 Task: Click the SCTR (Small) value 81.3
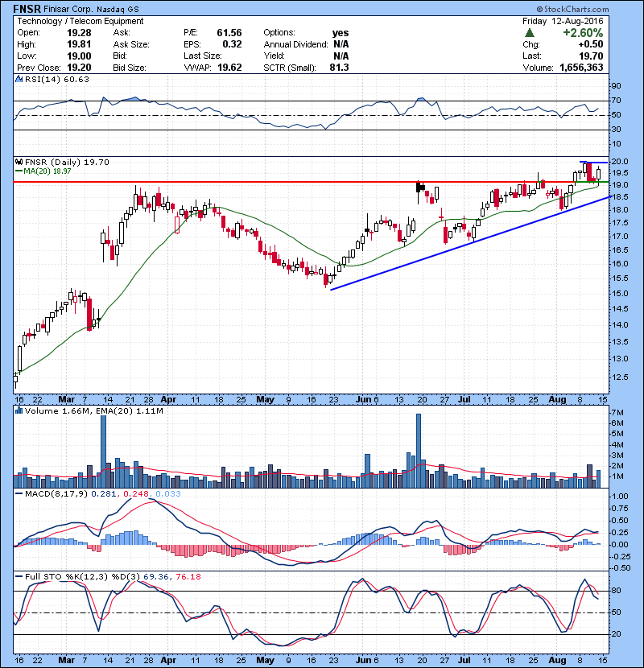click(x=339, y=68)
